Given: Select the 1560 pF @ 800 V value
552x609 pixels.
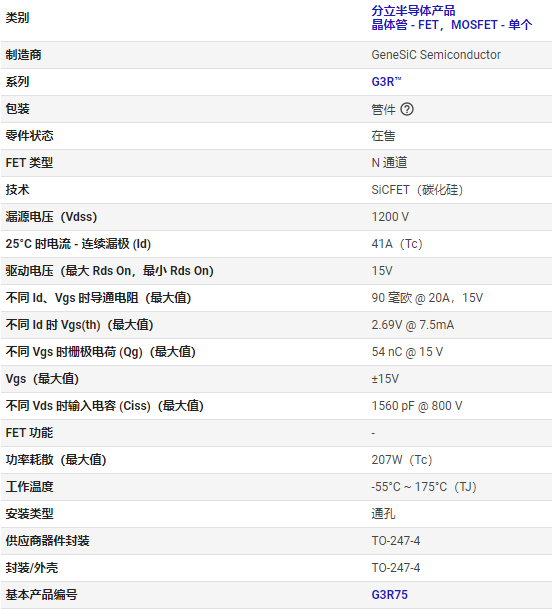Looking at the screenshot, I should pyautogui.click(x=417, y=406).
